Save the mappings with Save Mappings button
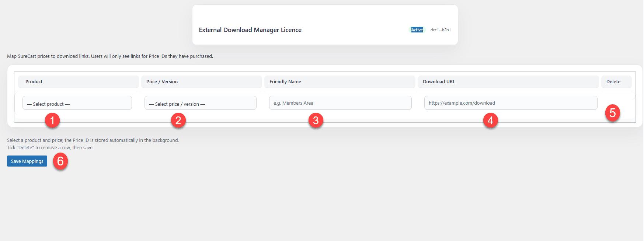The image size is (644, 241). [27, 161]
